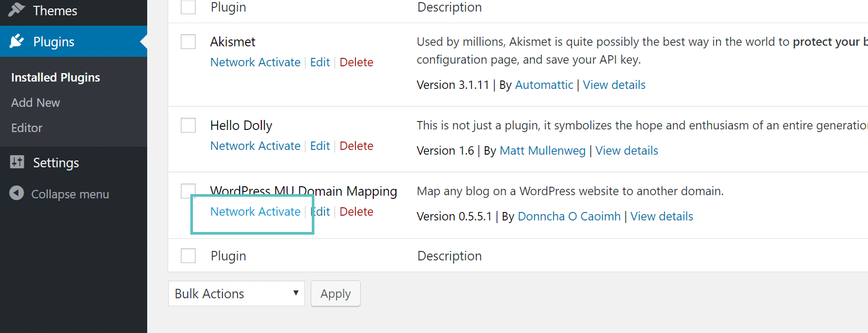Click the Collapse menu arrow icon
This screenshot has height=333, width=868.
click(x=17, y=193)
